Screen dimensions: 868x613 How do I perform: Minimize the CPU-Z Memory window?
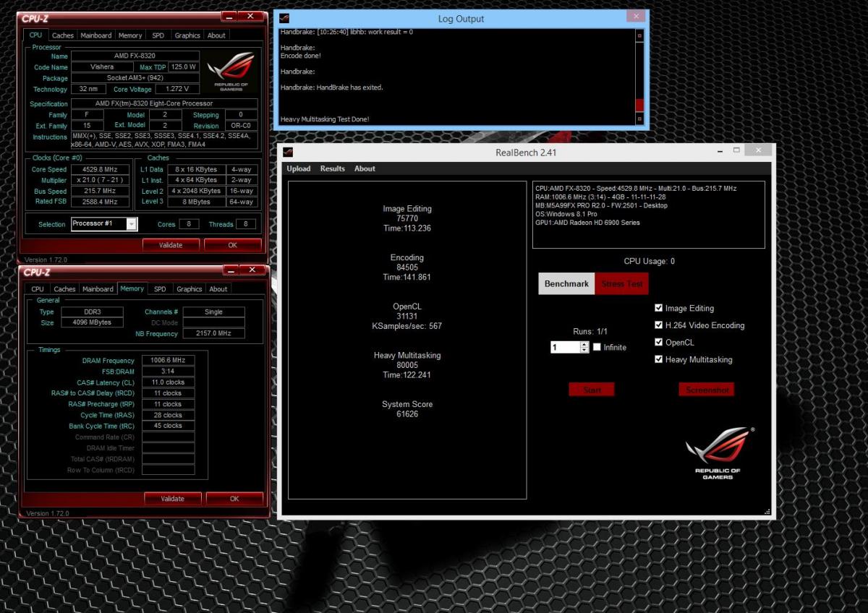pos(229,270)
